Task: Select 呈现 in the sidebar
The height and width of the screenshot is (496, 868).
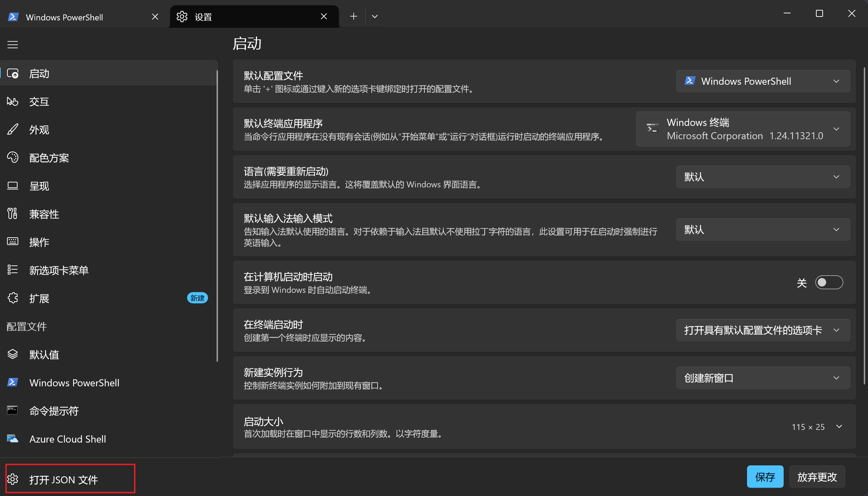Action: click(x=109, y=186)
